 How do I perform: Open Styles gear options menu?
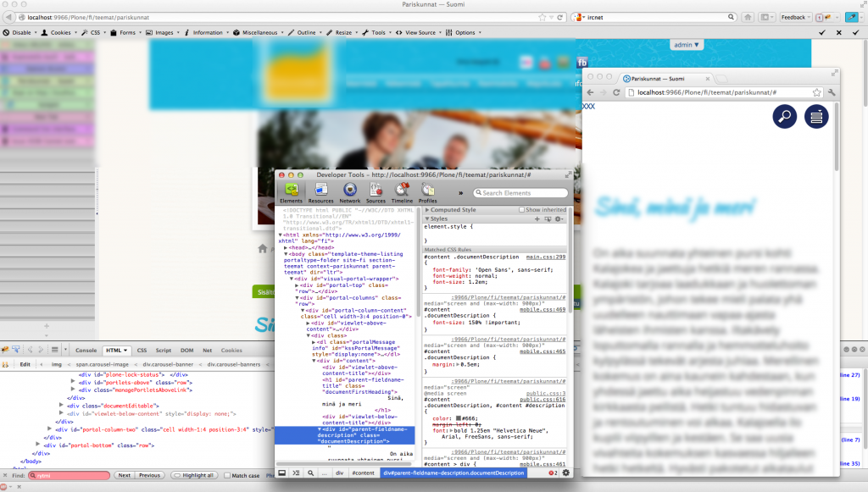click(559, 219)
